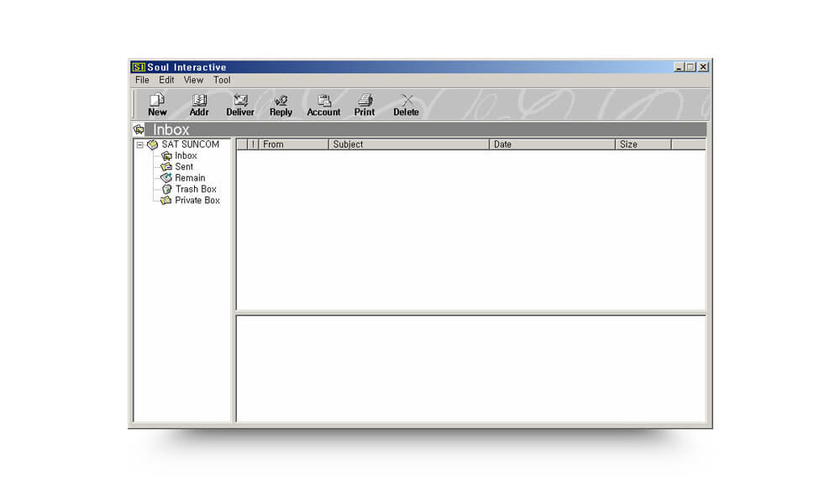Image resolution: width=840 pixels, height=504 pixels.
Task: Select the Remain label in folder tree
Action: (x=190, y=178)
